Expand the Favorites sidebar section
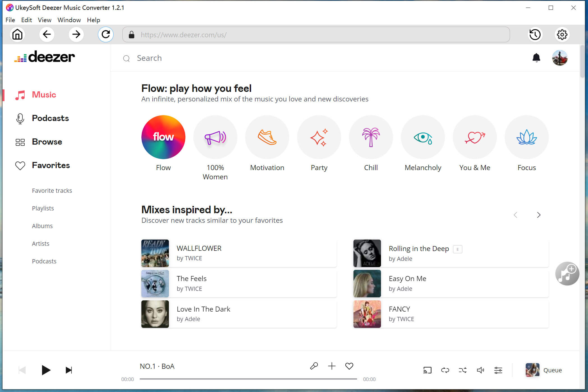The height and width of the screenshot is (392, 588). pos(50,165)
